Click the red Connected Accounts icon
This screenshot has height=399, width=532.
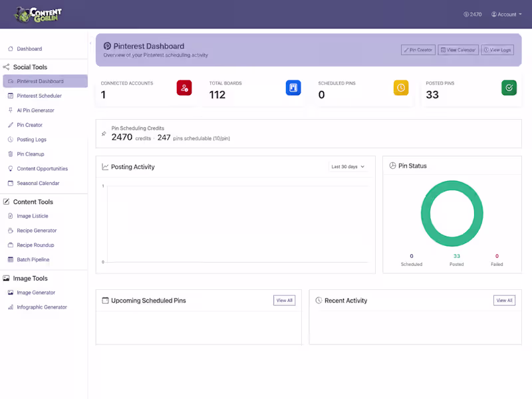point(184,88)
